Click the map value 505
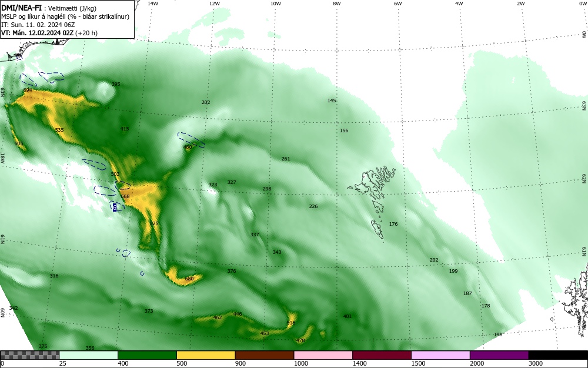The width and height of the screenshot is (588, 368). coord(19,143)
